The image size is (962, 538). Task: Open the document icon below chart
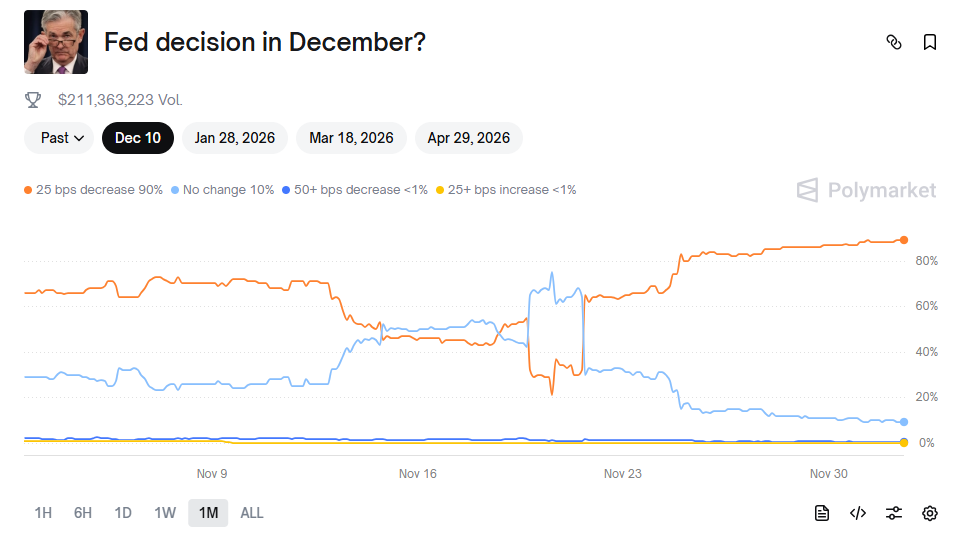(822, 513)
